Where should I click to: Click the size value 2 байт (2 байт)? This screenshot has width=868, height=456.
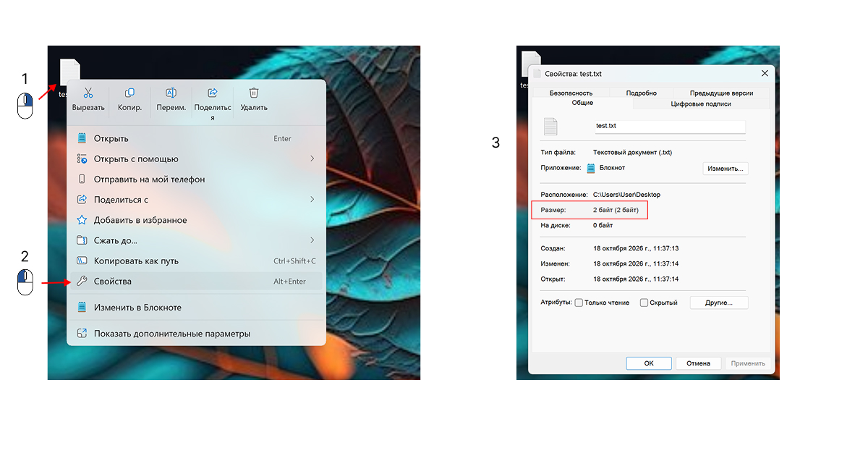pyautogui.click(x=616, y=210)
